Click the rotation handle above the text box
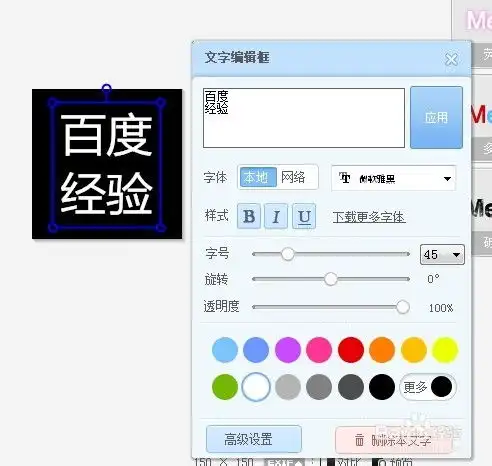The width and height of the screenshot is (492, 466). click(106, 89)
